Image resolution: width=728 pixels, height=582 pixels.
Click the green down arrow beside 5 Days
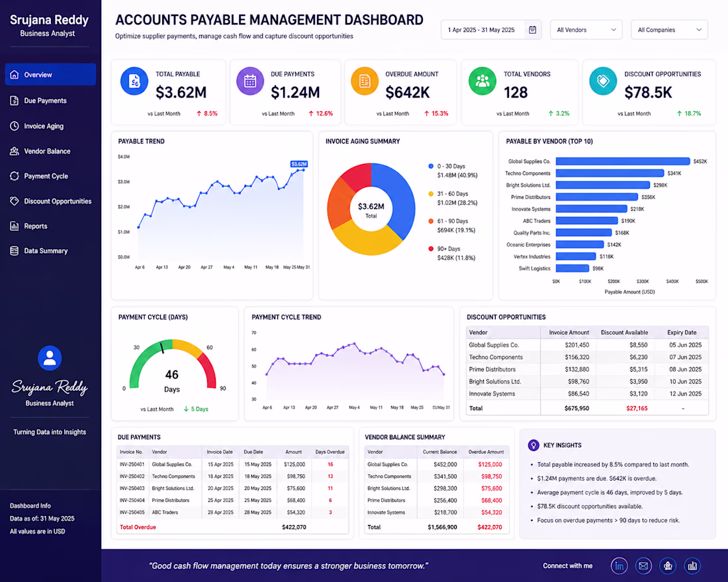[186, 409]
